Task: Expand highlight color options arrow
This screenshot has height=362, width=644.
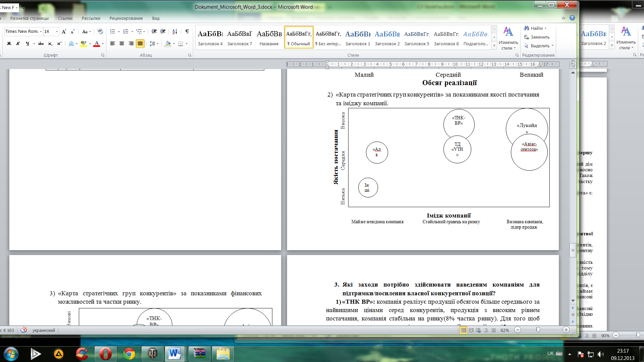Action: click(x=90, y=44)
